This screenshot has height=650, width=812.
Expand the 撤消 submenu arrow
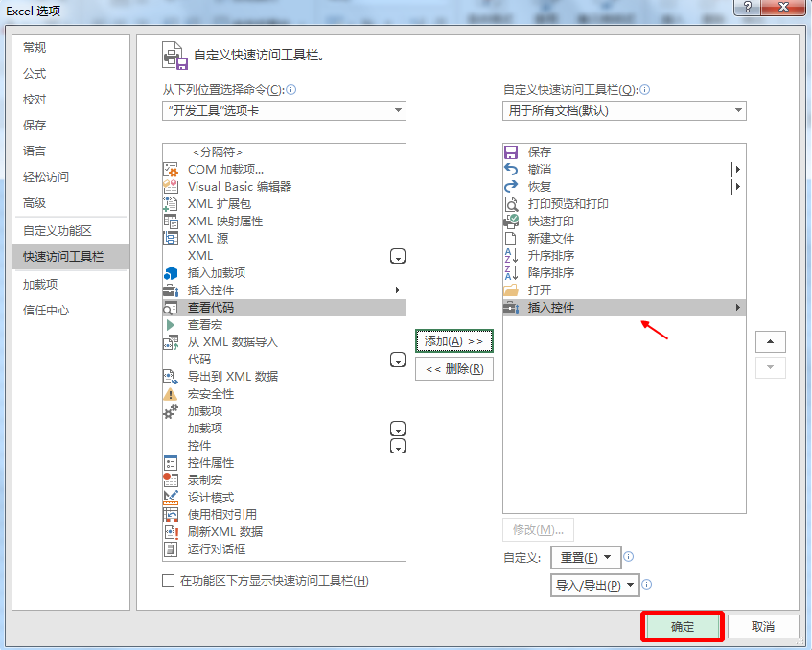pos(737,170)
